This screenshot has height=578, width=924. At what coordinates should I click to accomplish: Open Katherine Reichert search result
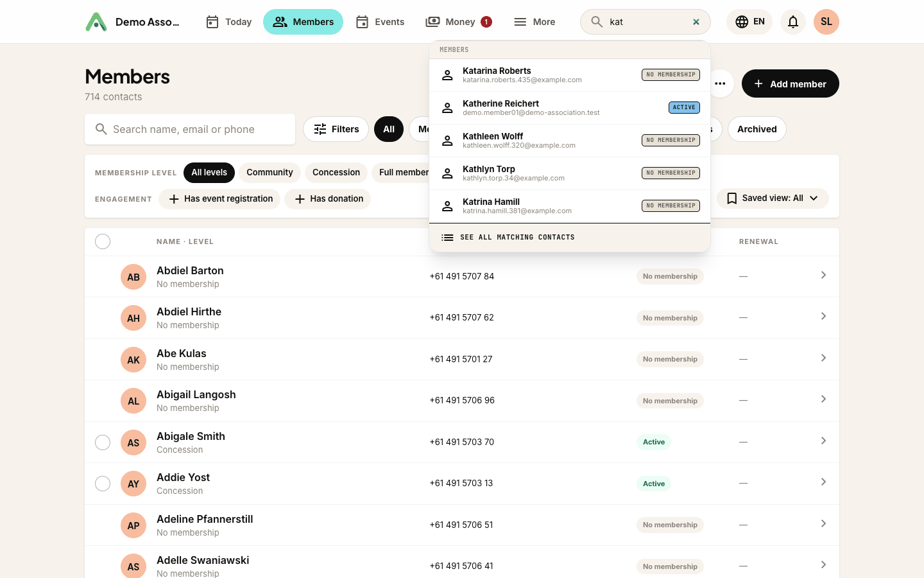pyautogui.click(x=570, y=108)
